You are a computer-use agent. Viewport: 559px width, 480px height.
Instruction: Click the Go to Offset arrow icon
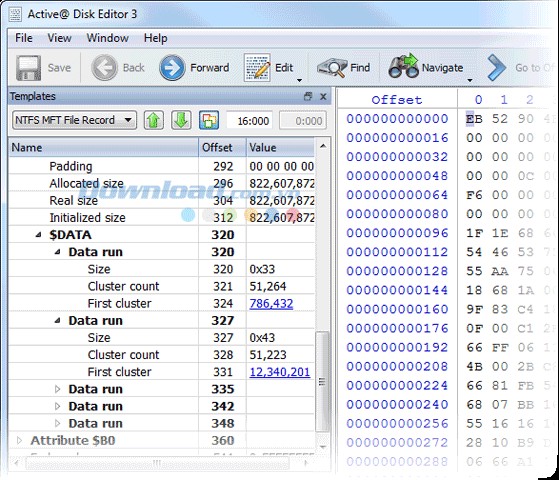pos(497,67)
